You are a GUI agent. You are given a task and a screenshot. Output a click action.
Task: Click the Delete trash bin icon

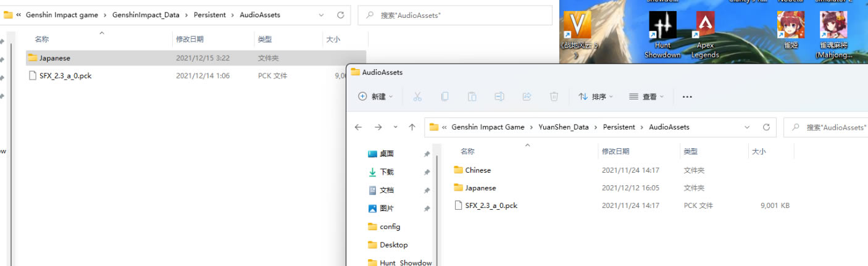point(554,97)
